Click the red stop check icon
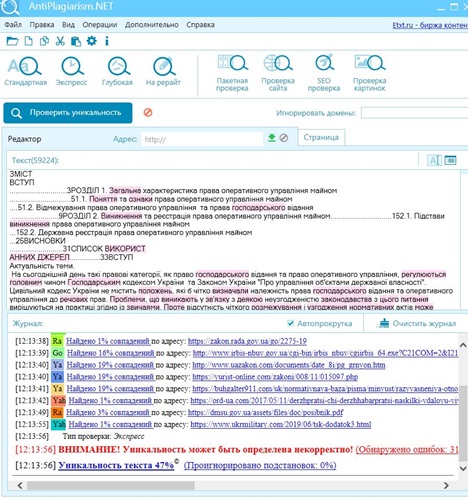The width and height of the screenshot is (468, 500). pos(148,113)
